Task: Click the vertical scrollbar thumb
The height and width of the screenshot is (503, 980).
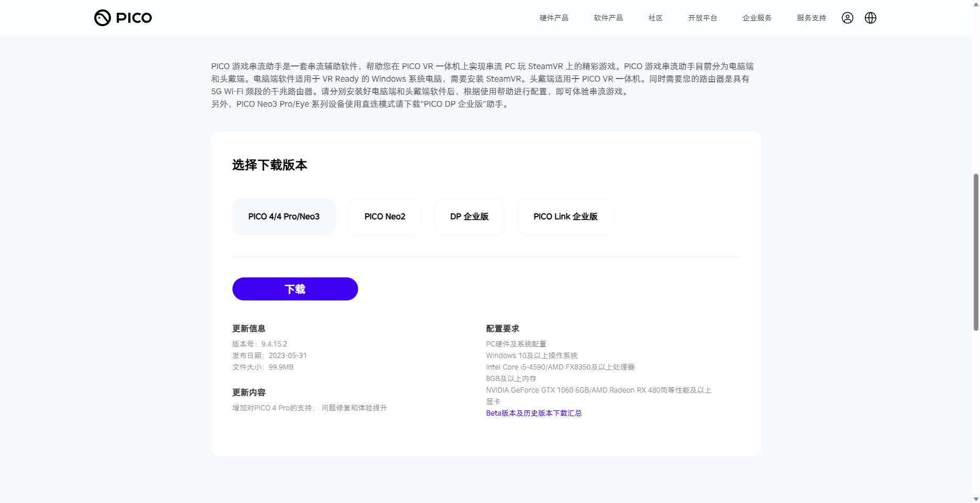Action: [x=976, y=251]
